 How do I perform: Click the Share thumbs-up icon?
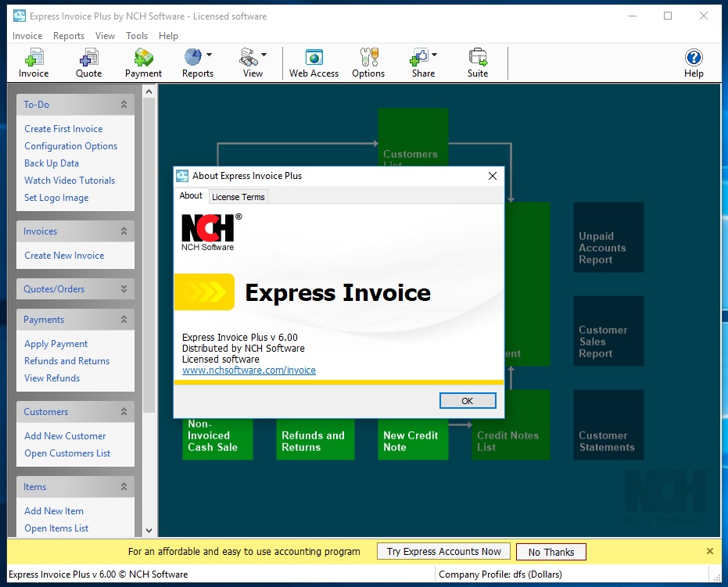tap(419, 58)
